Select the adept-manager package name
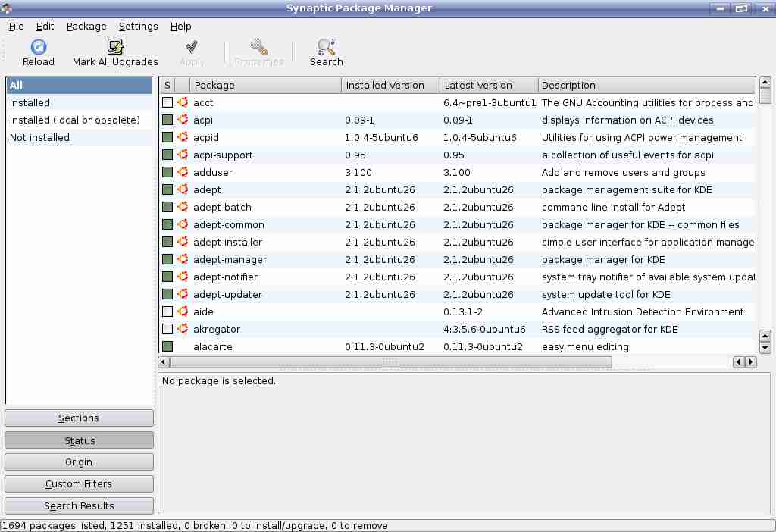776x532 pixels. click(x=230, y=259)
